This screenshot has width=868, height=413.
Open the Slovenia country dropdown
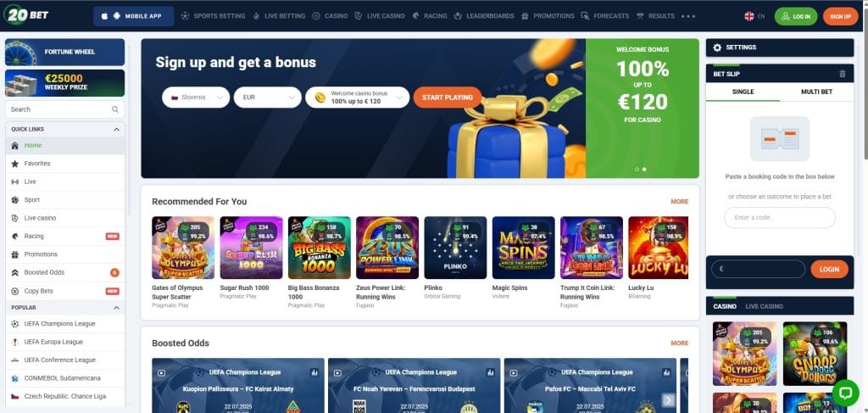coord(196,98)
